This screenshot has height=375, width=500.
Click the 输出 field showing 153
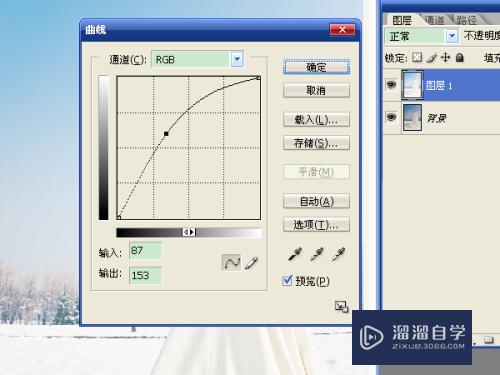coord(145,275)
